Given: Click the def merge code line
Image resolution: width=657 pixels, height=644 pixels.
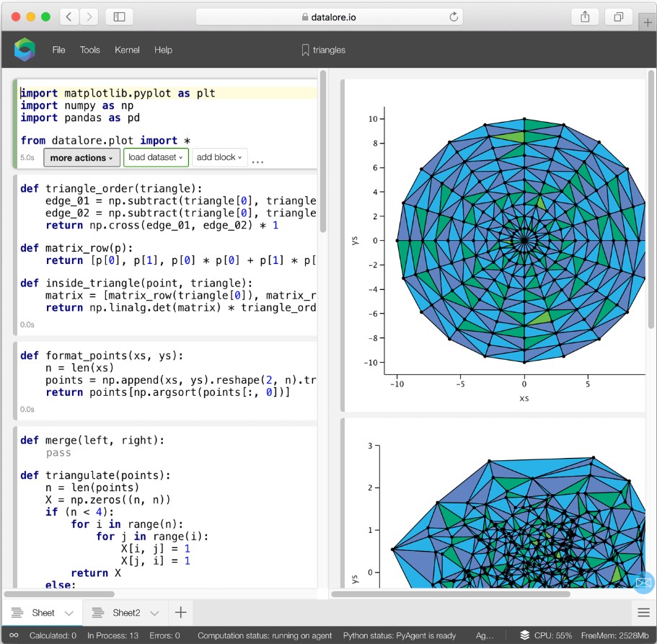Looking at the screenshot, I should click(x=92, y=441).
